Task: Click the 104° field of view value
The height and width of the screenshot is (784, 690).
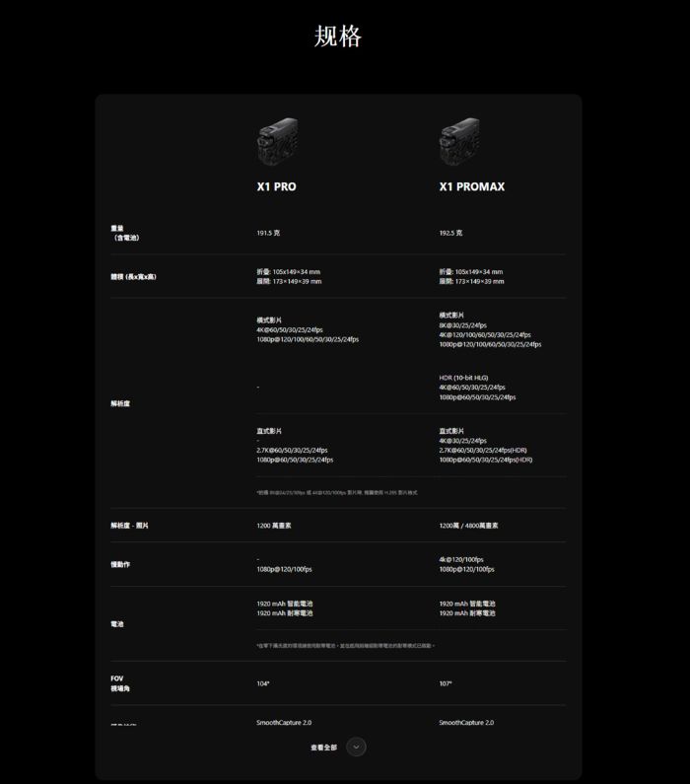Action: 262,682
